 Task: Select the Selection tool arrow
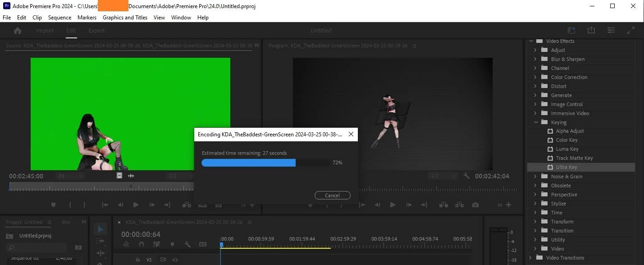click(x=100, y=229)
